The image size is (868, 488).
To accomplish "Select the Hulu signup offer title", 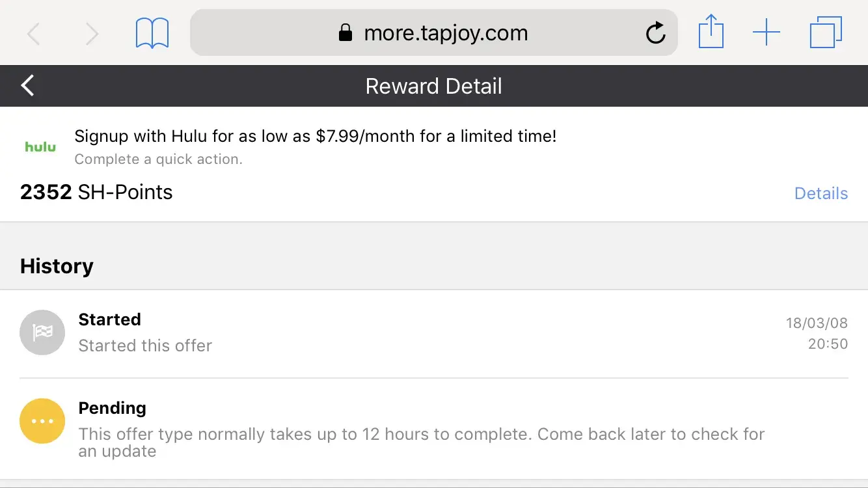I will (316, 137).
